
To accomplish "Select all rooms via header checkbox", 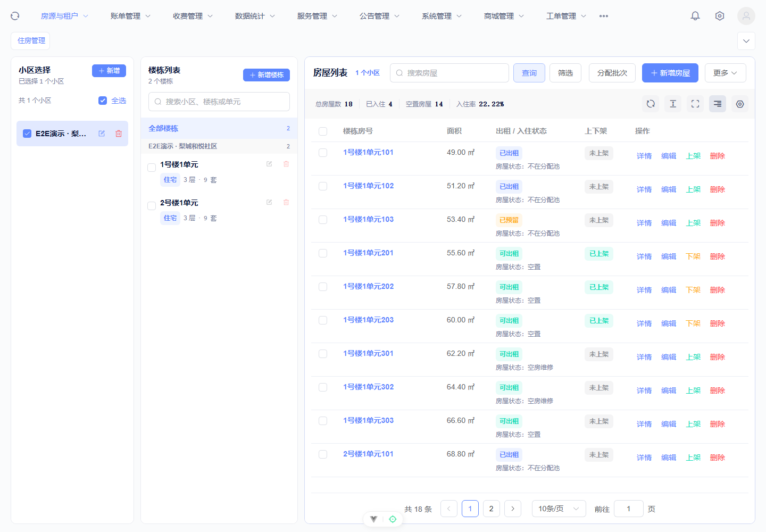I will point(323,131).
